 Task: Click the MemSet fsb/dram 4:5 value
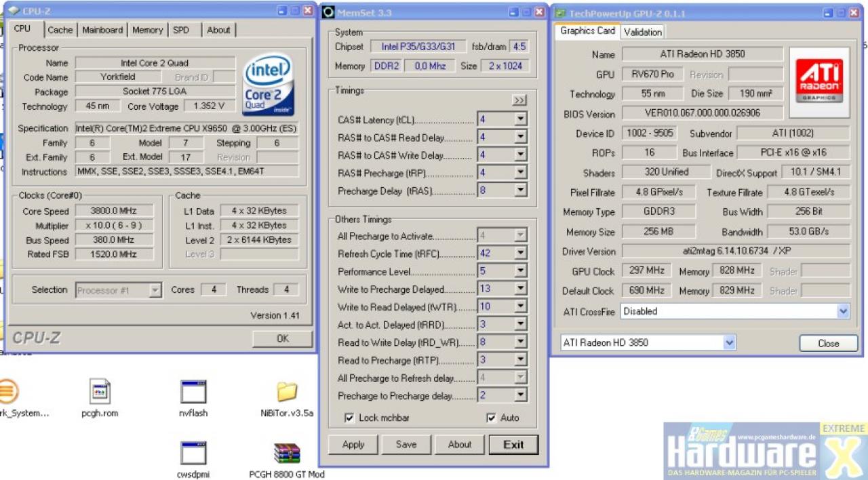coord(519,47)
